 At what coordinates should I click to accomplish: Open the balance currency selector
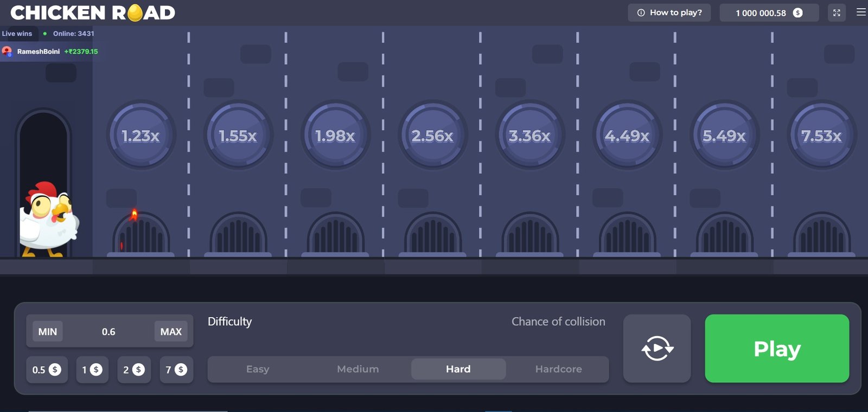point(769,12)
